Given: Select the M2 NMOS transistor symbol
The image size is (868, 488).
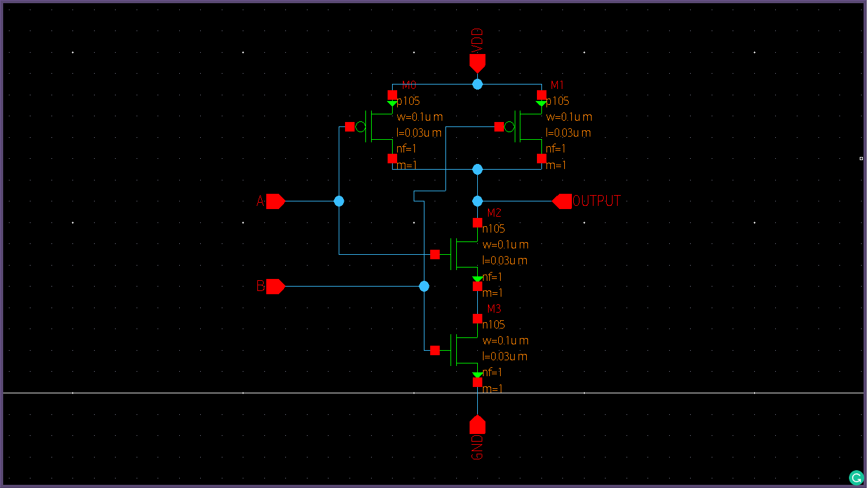Looking at the screenshot, I should (458, 254).
